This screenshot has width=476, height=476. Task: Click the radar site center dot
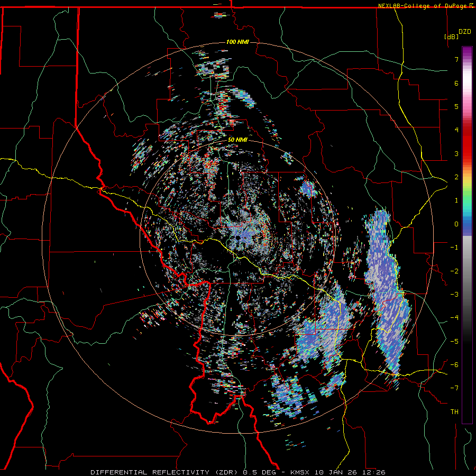pos(238,237)
